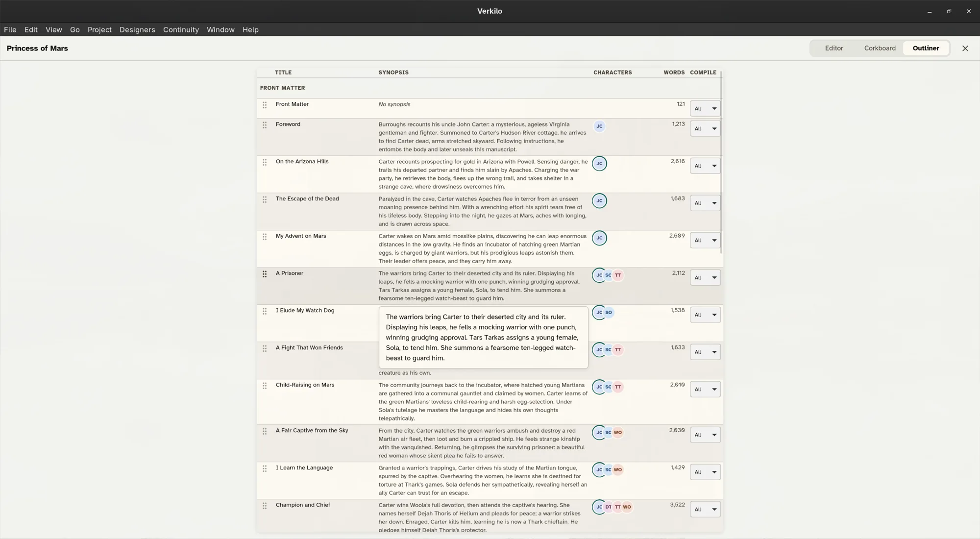The width and height of the screenshot is (980, 539).
Task: Open the Go menu
Action: pos(74,30)
